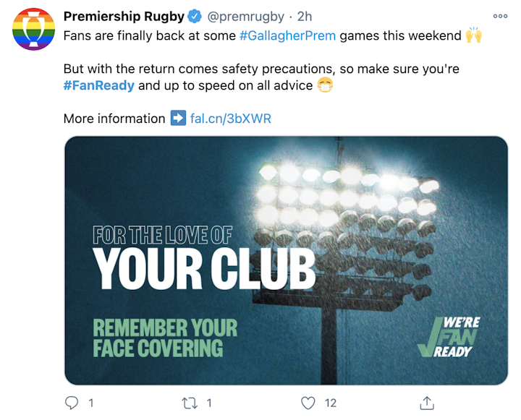This screenshot has width=521, height=420.
Task: Click the face mask emoji
Action: coord(326,85)
